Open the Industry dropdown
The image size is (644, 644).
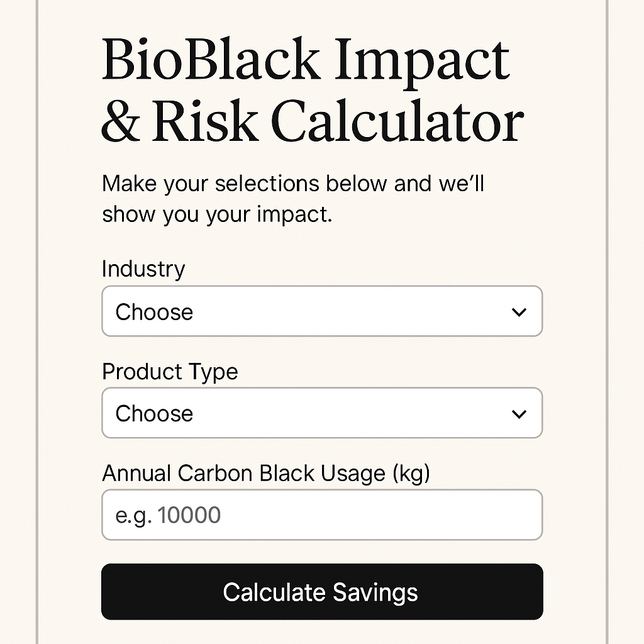(x=321, y=312)
